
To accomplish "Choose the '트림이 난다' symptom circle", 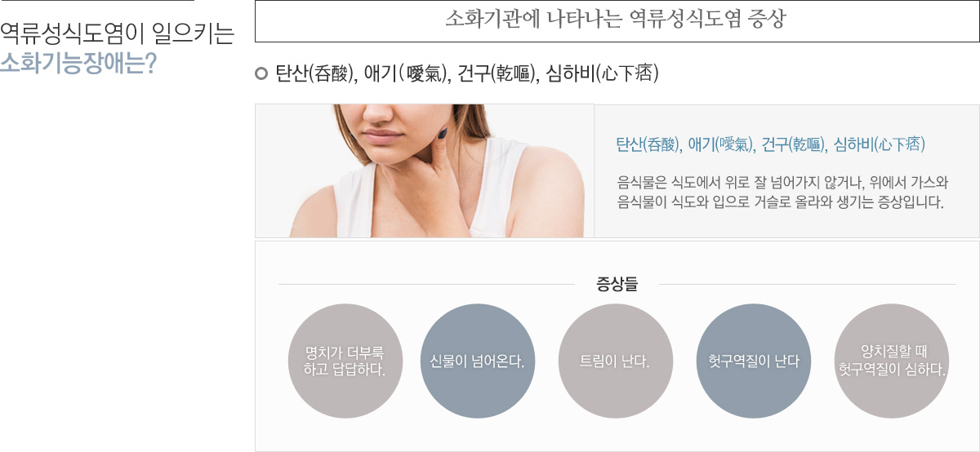I will [x=615, y=361].
